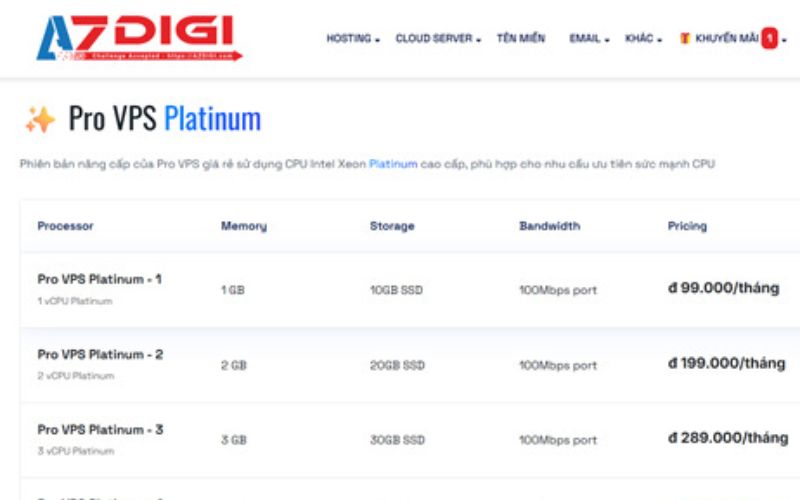Click 100Mbps port in the Platinum - 1 row

click(x=558, y=290)
